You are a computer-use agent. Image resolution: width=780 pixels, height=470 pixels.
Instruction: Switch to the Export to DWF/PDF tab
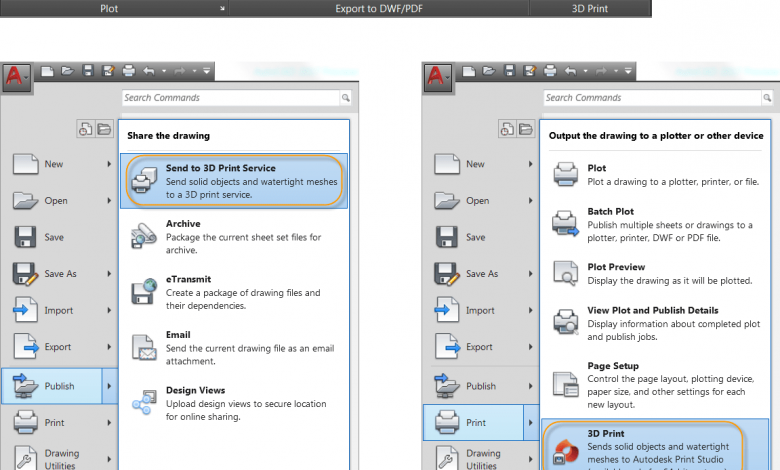pos(379,8)
